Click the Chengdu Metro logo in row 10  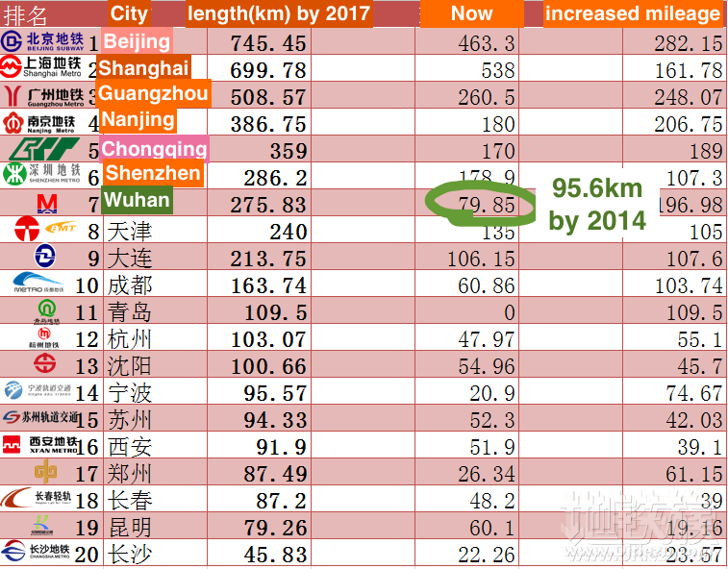click(38, 283)
